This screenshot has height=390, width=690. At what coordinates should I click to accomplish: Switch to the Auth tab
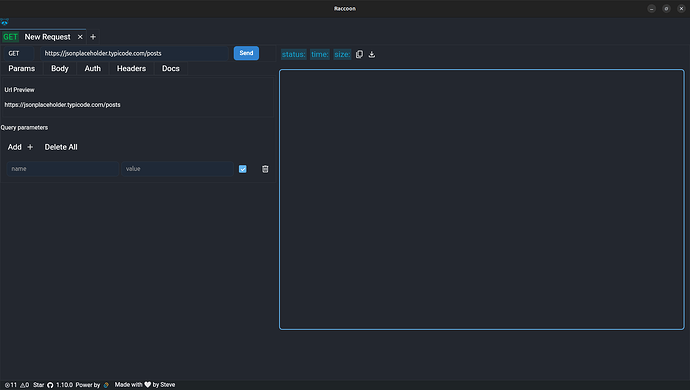pyautogui.click(x=92, y=68)
